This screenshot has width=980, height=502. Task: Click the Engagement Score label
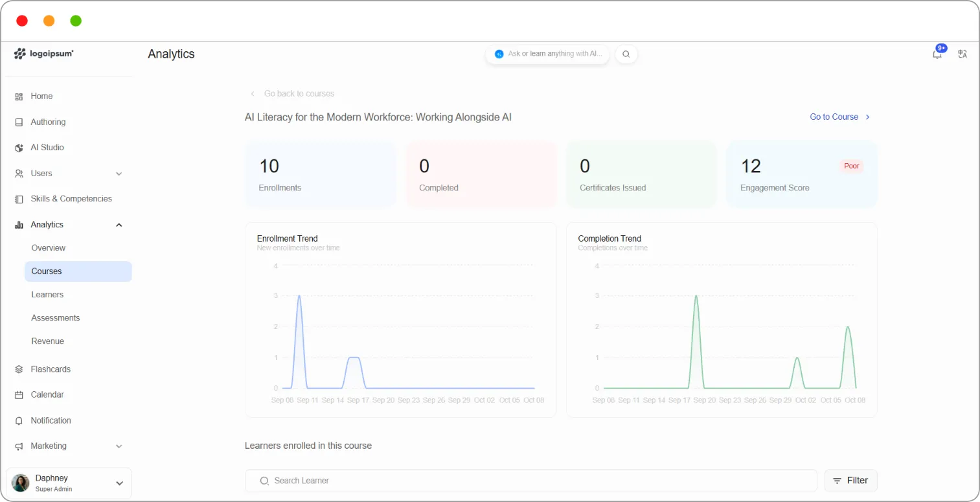[775, 188]
